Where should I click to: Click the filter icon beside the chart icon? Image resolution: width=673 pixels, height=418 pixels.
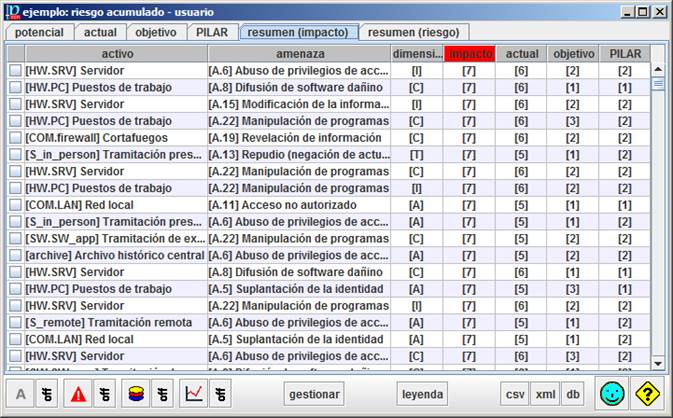(221, 394)
